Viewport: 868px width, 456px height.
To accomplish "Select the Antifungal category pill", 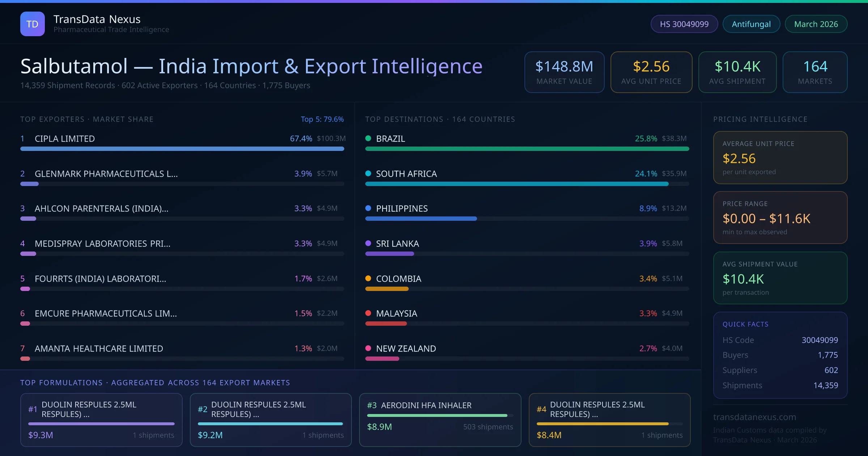I will 751,24.
